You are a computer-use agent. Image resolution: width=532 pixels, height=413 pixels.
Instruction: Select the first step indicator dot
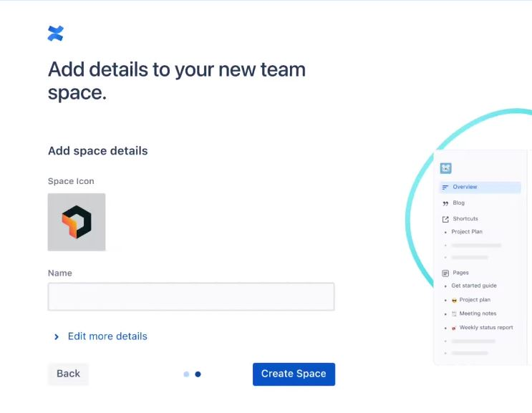tap(186, 374)
